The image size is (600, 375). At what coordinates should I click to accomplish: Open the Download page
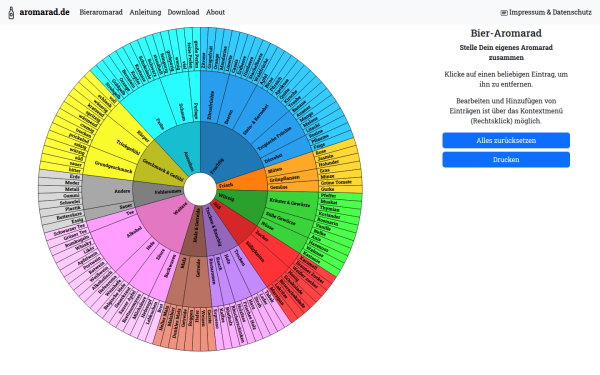coord(183,12)
